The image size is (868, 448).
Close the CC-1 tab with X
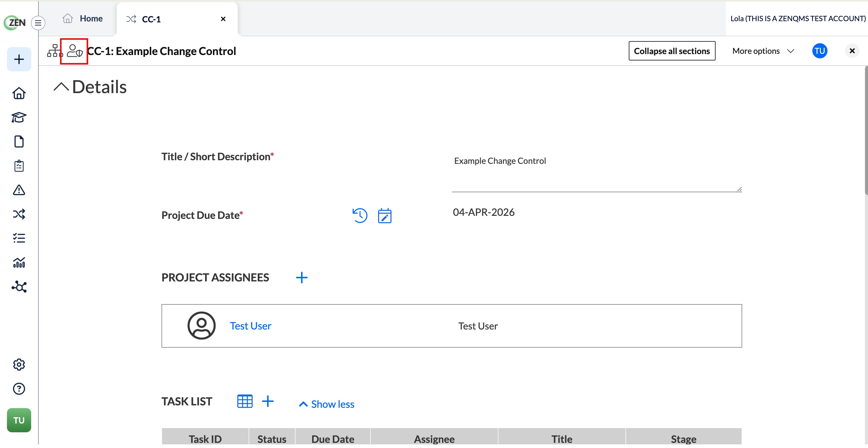click(x=223, y=19)
